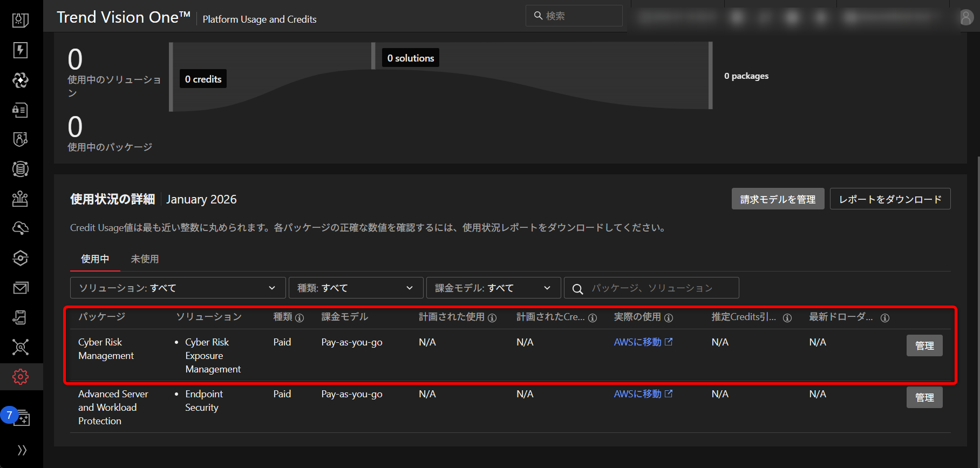Viewport: 980px width, 468px height.
Task: Switch to the 使用中 tab
Action: [x=95, y=259]
